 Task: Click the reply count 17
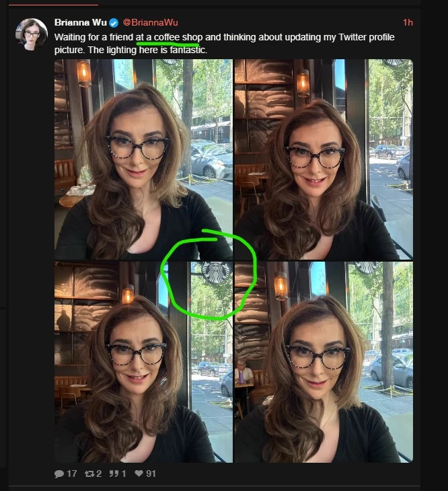click(x=72, y=474)
